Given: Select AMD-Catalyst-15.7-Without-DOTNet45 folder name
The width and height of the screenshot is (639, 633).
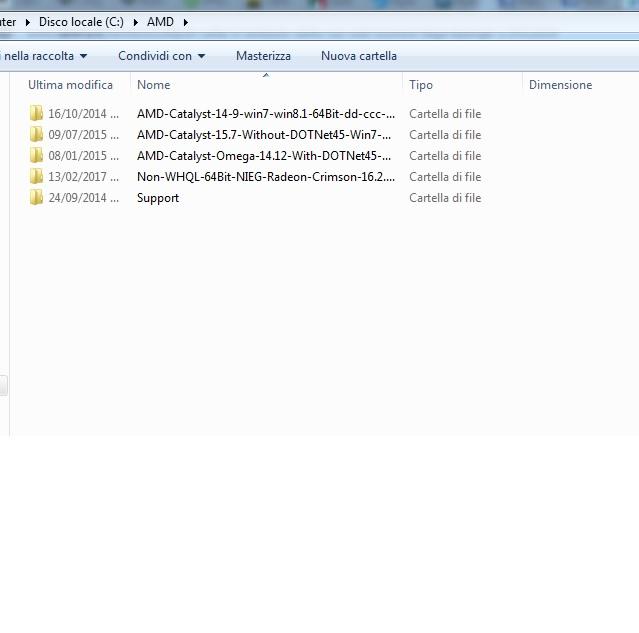Looking at the screenshot, I should [x=264, y=135].
